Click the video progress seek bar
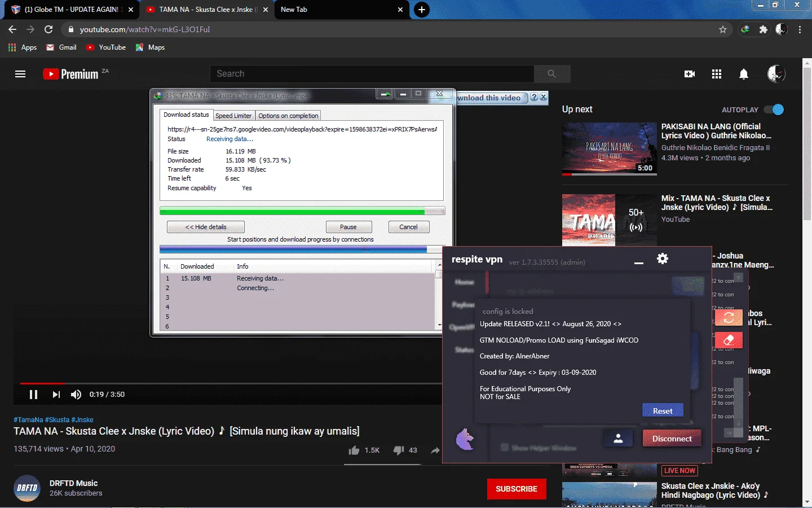This screenshot has width=812, height=508. tap(231, 383)
